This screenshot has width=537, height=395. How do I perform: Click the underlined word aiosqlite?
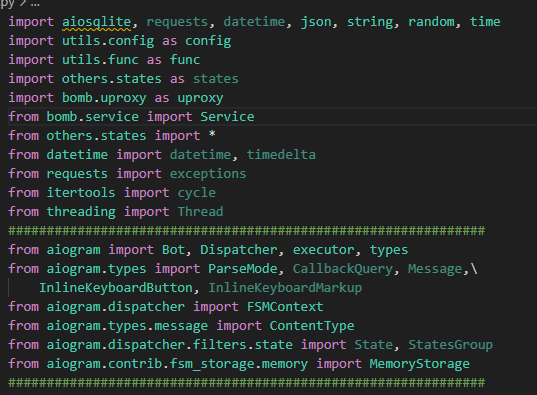click(x=97, y=22)
